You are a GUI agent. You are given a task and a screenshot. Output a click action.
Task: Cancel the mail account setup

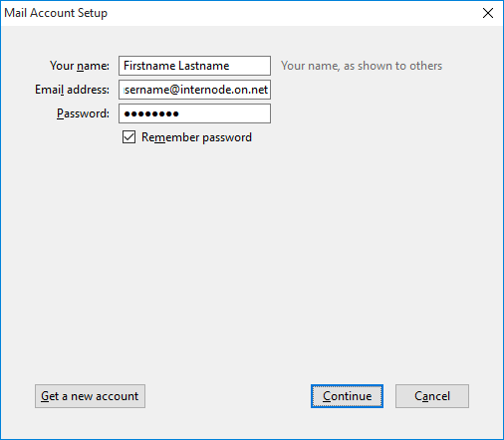point(432,396)
